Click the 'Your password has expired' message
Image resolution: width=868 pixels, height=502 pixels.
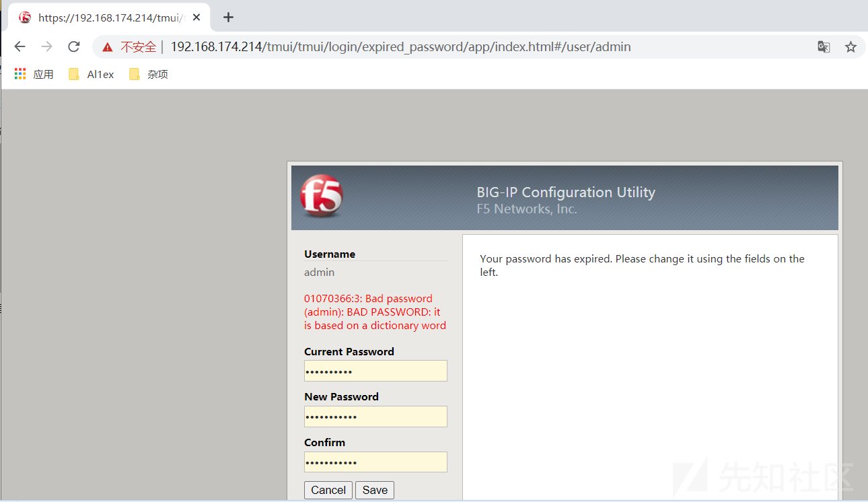pyautogui.click(x=642, y=265)
